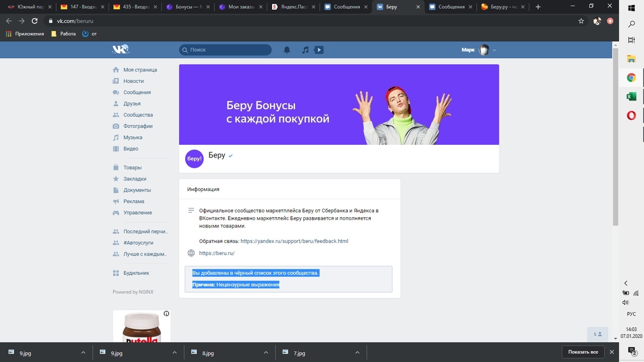Open the music note icon in header
Viewport: 644px width, 362px height.
[305, 50]
